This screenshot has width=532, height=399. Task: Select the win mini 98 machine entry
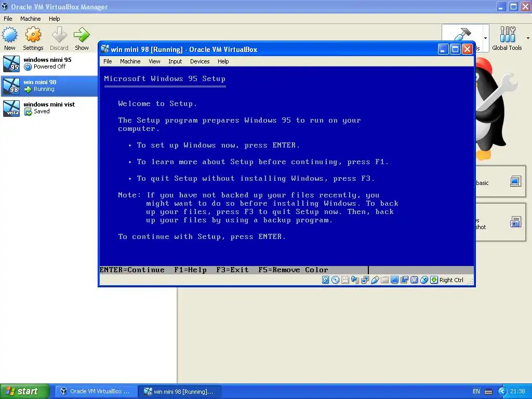point(49,86)
